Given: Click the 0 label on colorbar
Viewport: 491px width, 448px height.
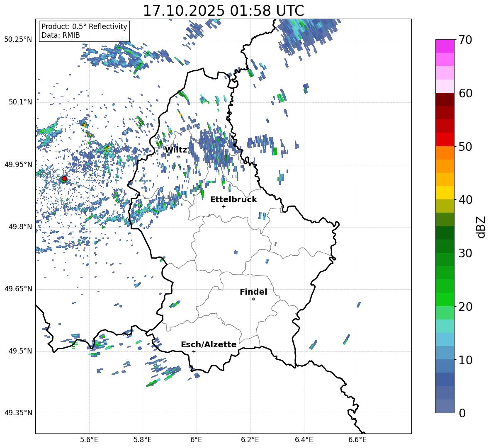Looking at the screenshot, I should (x=462, y=413).
